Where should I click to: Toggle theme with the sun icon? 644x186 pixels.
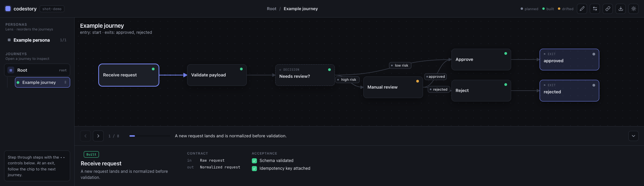pyautogui.click(x=633, y=9)
